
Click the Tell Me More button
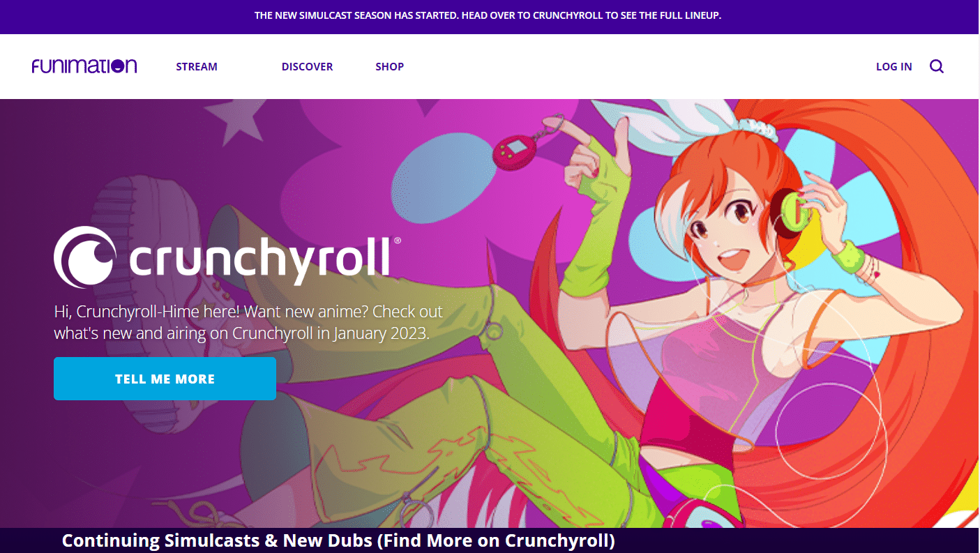pos(165,379)
